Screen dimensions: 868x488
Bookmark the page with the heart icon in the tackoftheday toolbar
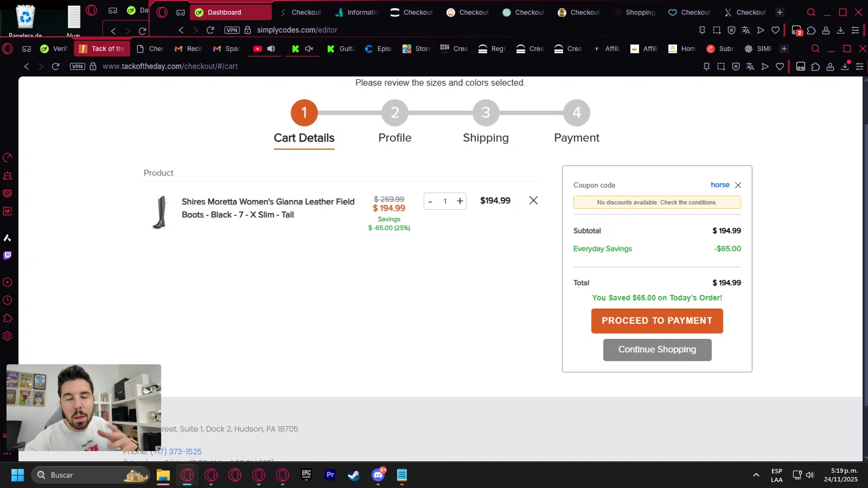pyautogui.click(x=780, y=66)
